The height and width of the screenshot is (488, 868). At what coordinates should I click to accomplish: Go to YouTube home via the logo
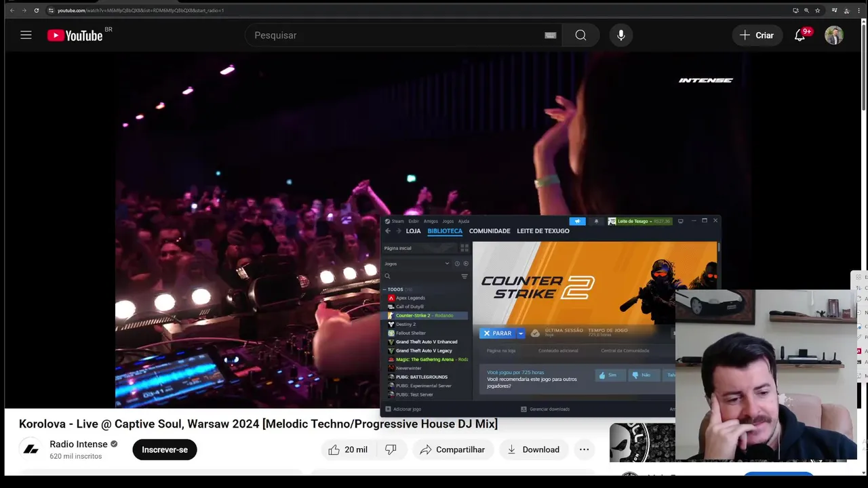point(75,35)
